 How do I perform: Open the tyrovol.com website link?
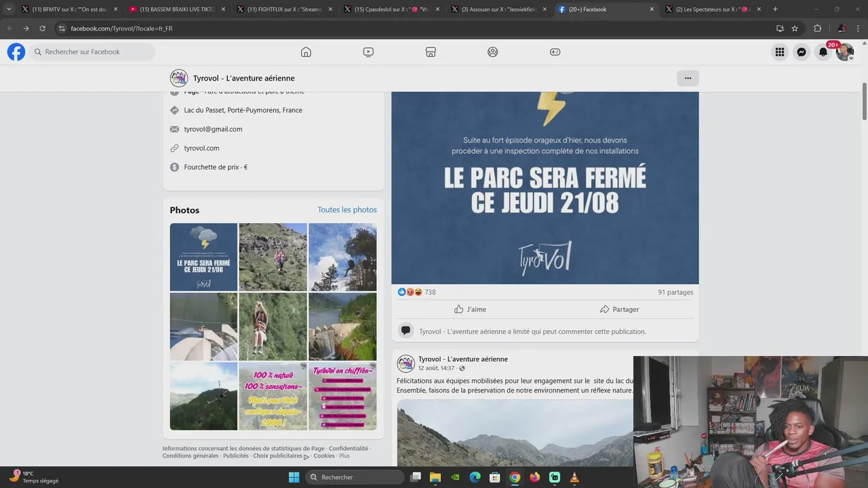click(x=201, y=148)
